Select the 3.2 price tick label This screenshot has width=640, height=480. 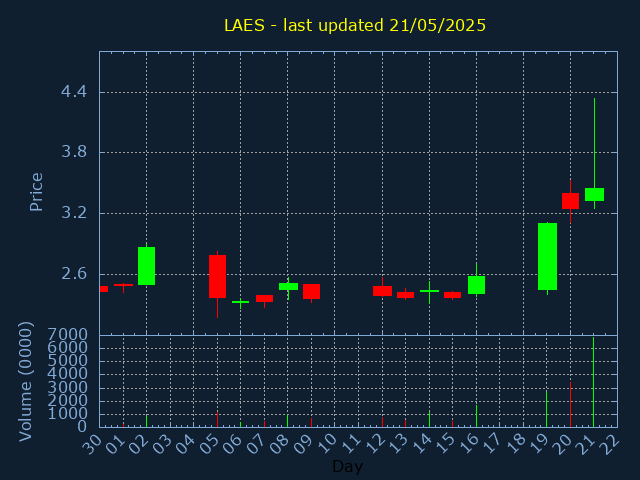74,213
